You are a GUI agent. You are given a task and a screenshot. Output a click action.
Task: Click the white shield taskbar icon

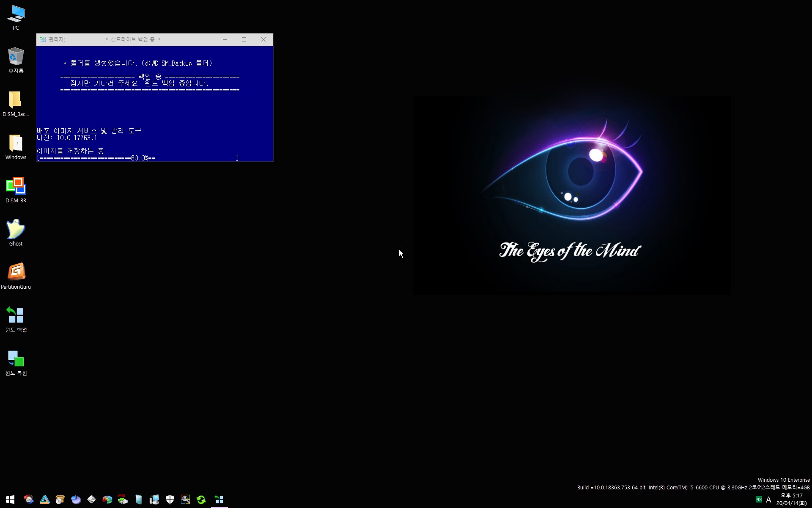170,500
